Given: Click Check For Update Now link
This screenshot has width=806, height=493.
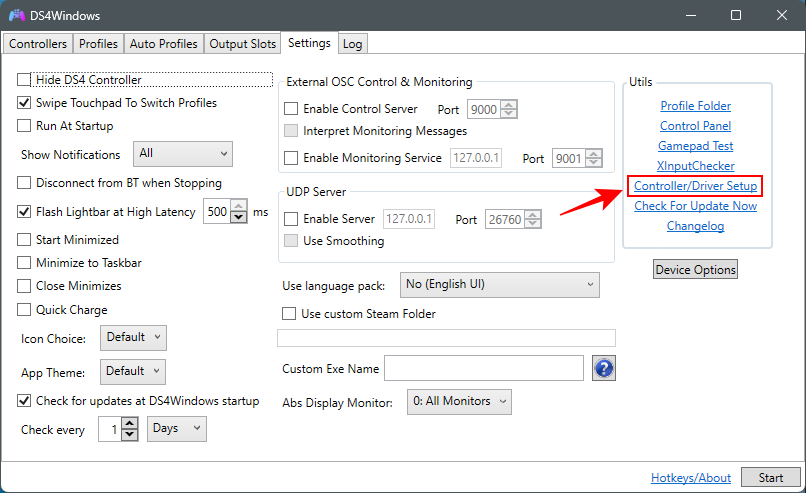Looking at the screenshot, I should coord(695,206).
